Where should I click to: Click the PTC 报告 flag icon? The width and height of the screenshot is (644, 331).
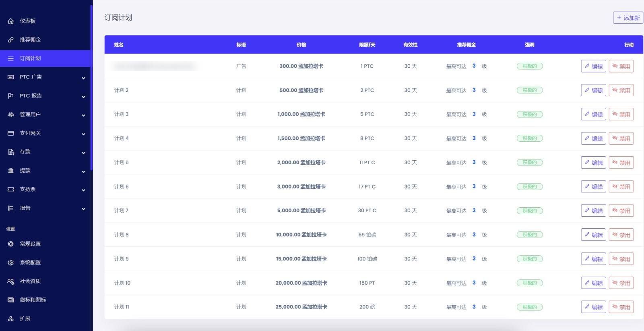click(x=11, y=96)
